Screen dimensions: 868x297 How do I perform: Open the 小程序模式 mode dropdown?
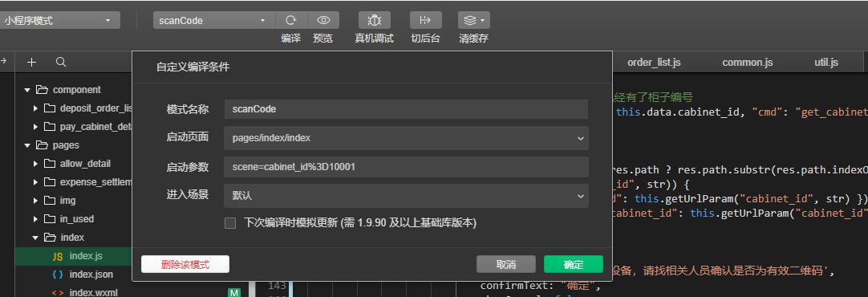coord(60,21)
